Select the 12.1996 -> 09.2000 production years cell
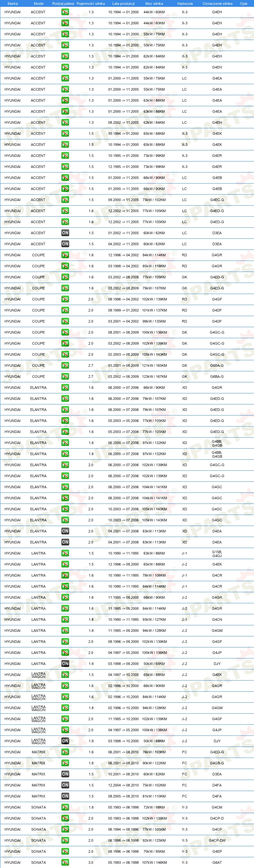254x868 pixels. coord(123,564)
